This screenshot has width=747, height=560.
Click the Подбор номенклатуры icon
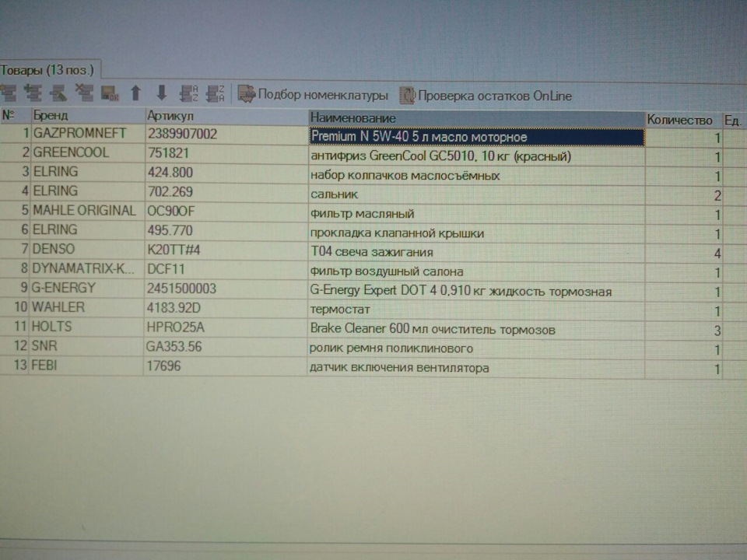(x=247, y=94)
